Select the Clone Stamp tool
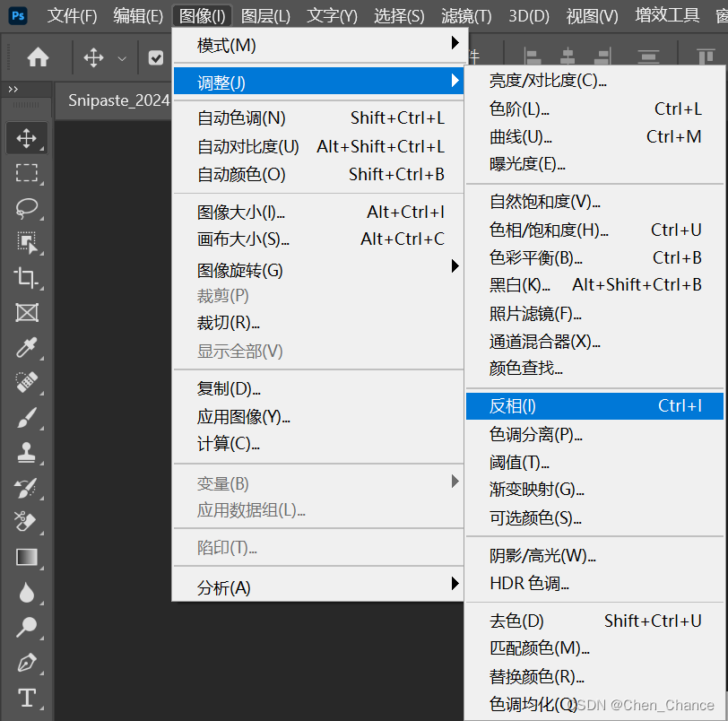 tap(27, 452)
